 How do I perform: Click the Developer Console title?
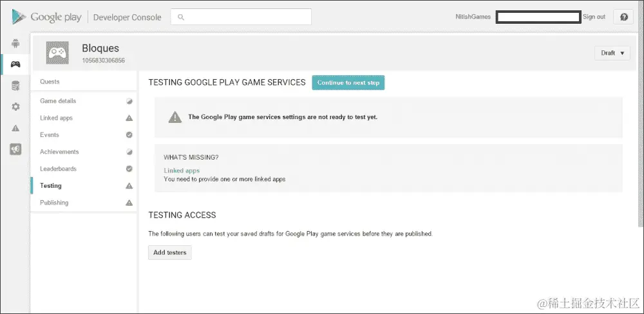click(x=128, y=17)
